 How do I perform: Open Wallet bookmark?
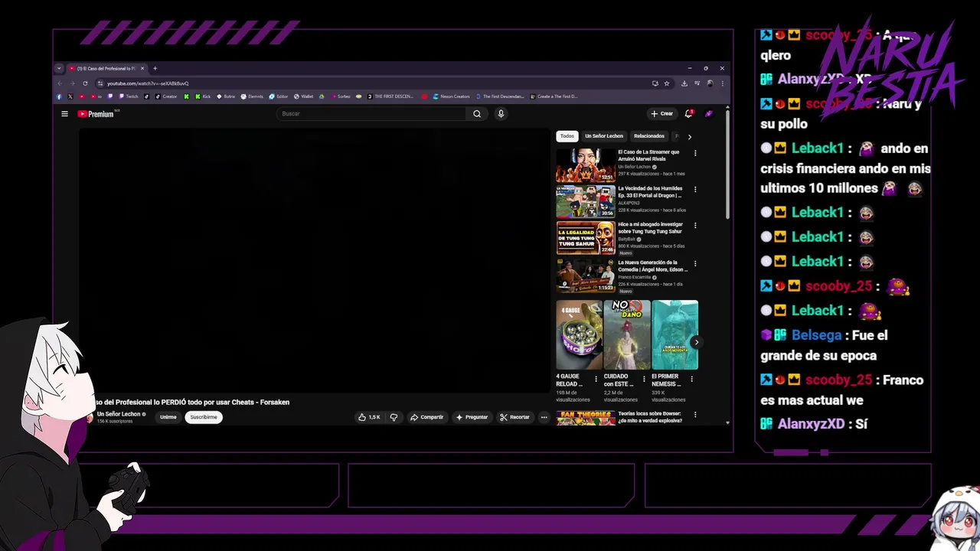click(303, 96)
